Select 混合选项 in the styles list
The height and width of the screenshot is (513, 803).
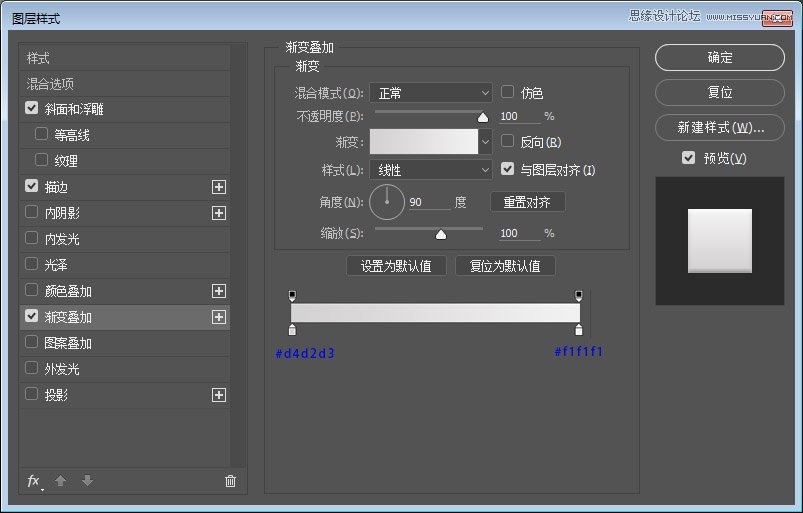pos(50,84)
